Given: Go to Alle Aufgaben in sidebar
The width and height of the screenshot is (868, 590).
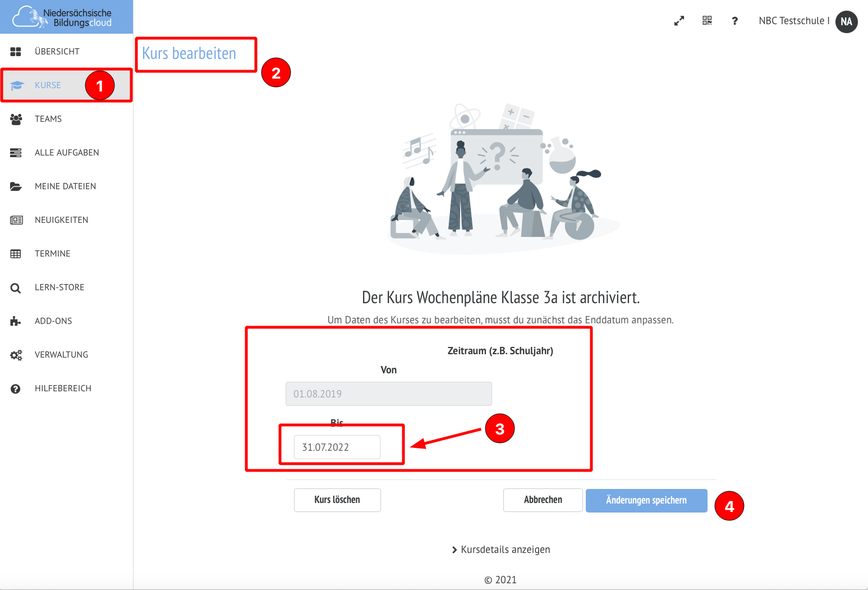Looking at the screenshot, I should 67,153.
